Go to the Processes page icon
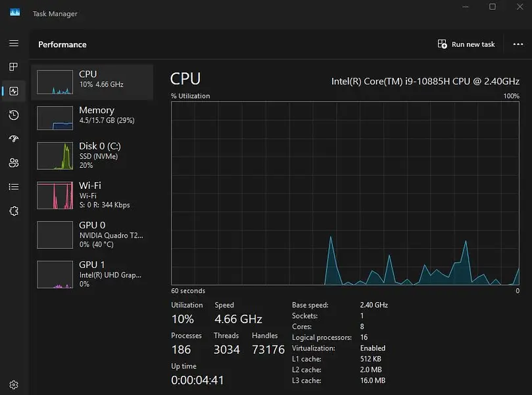Image resolution: width=532 pixels, height=395 pixels. 14,67
